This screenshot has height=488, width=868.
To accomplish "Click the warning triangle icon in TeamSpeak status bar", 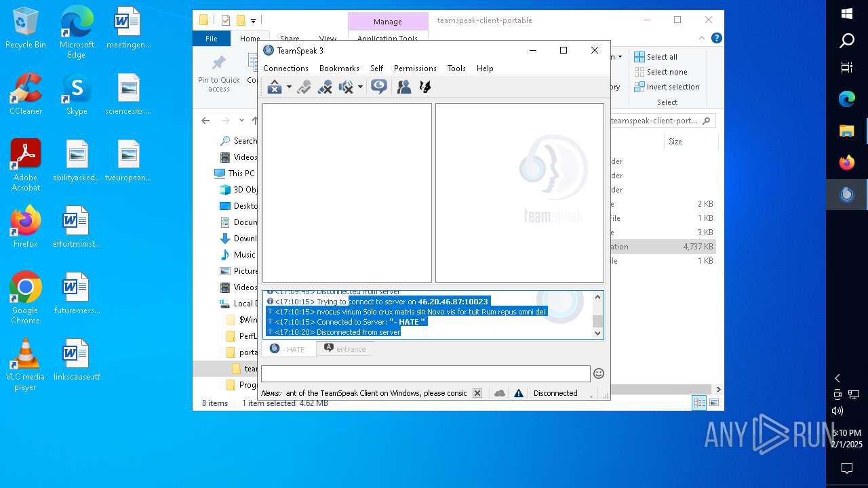I will pos(519,393).
